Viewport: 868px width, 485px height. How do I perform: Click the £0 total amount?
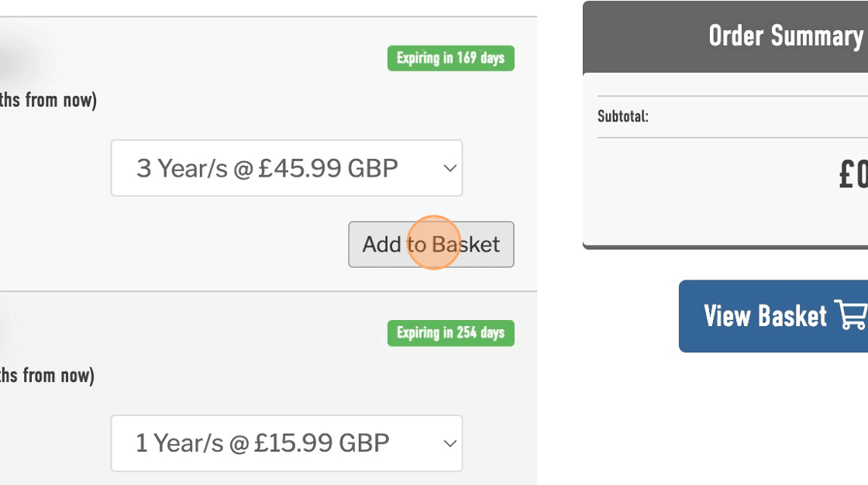coord(852,175)
